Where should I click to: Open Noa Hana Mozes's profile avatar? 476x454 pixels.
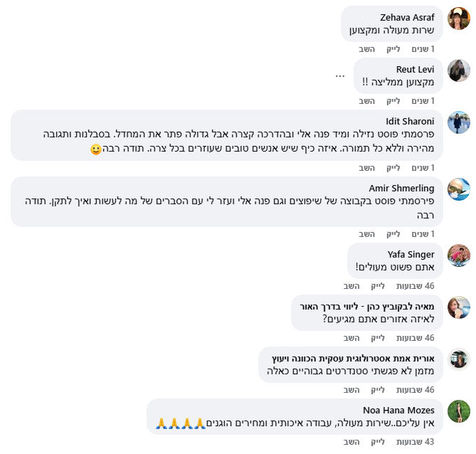[458, 411]
